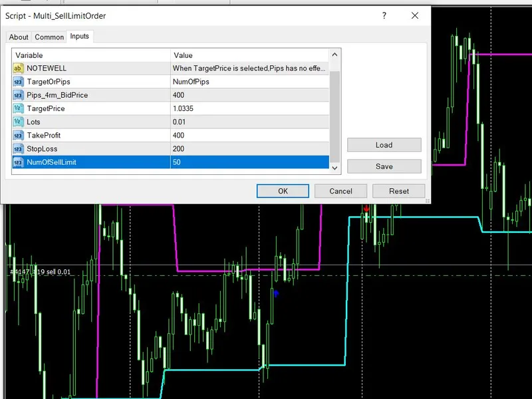
Task: Edit NumOfSellLimit value 50
Action: click(x=250, y=162)
